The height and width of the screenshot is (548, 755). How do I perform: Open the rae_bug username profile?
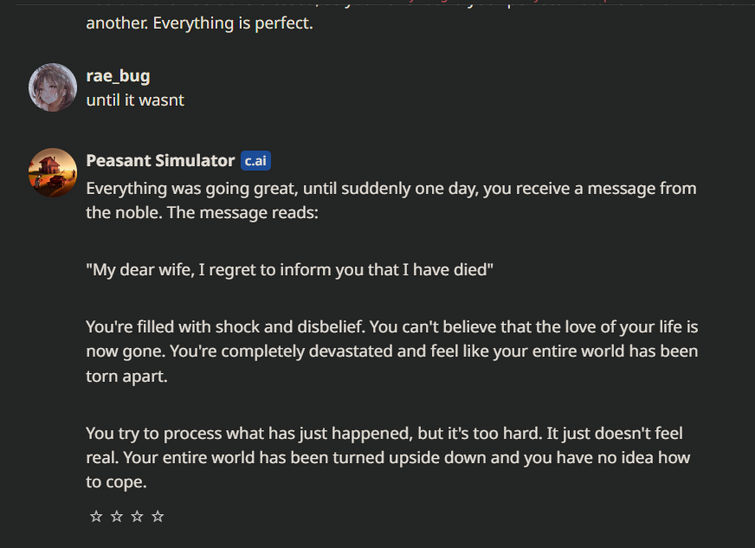point(118,76)
